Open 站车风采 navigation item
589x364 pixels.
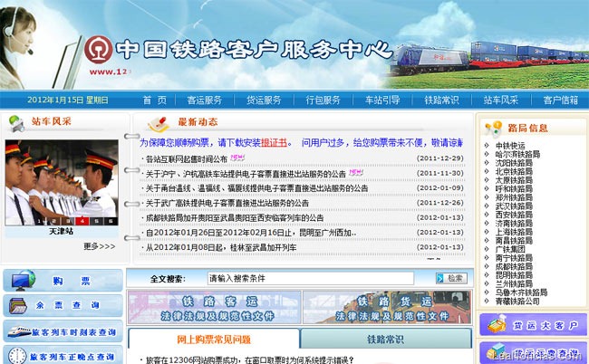(501, 101)
